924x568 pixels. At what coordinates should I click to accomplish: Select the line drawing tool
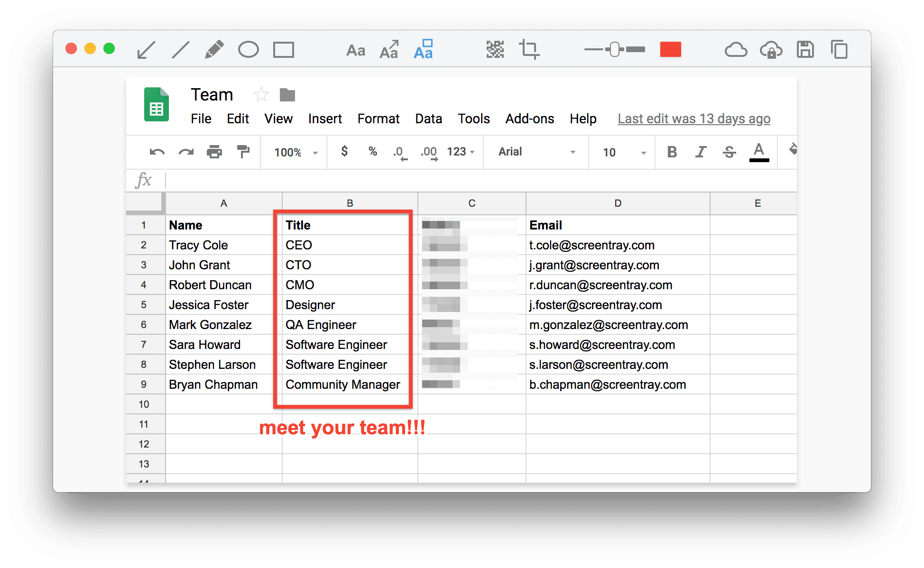(x=180, y=50)
